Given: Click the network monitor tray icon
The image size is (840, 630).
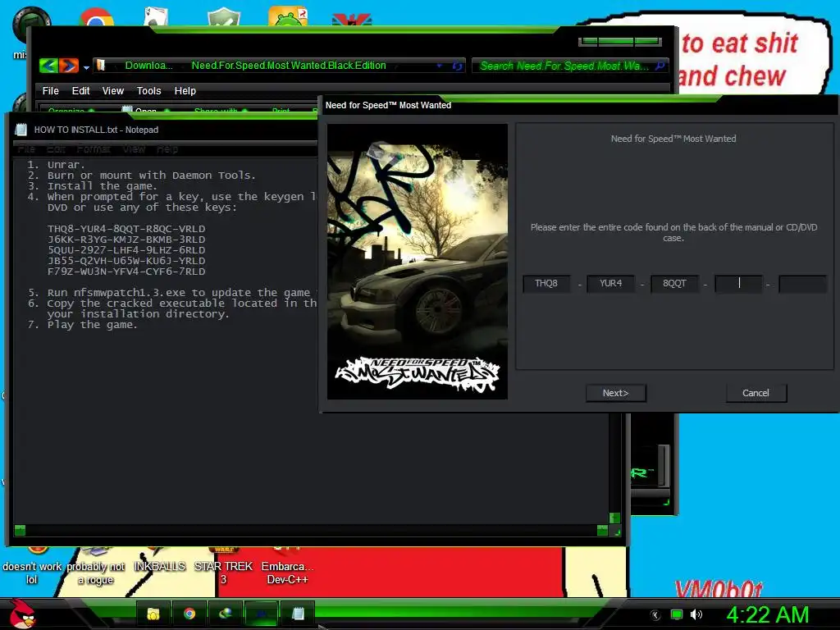Looking at the screenshot, I should (677, 614).
